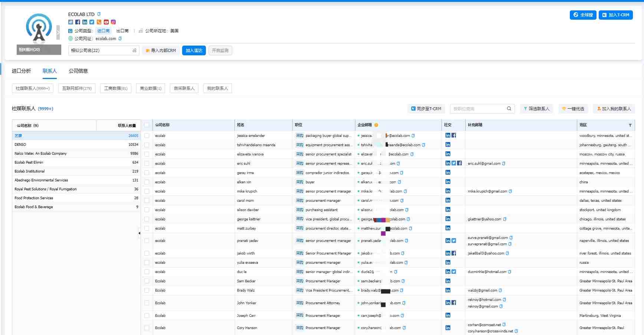Click the info icon beside 企业邮箱
The width and height of the screenshot is (644, 335).
coord(376,125)
